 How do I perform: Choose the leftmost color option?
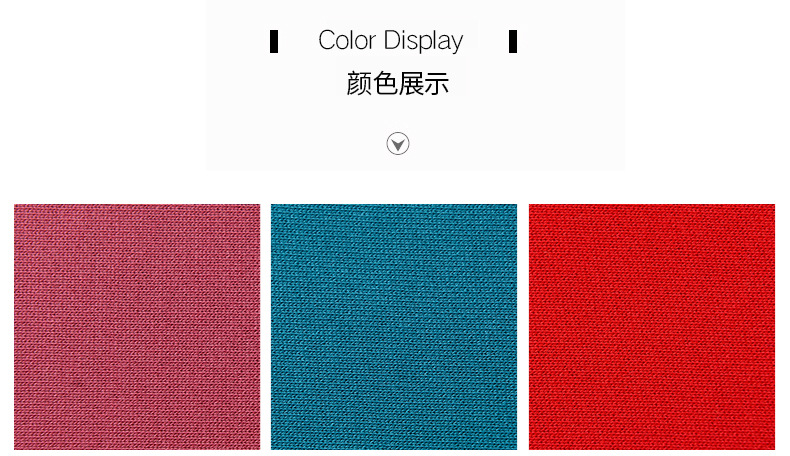tap(137, 327)
